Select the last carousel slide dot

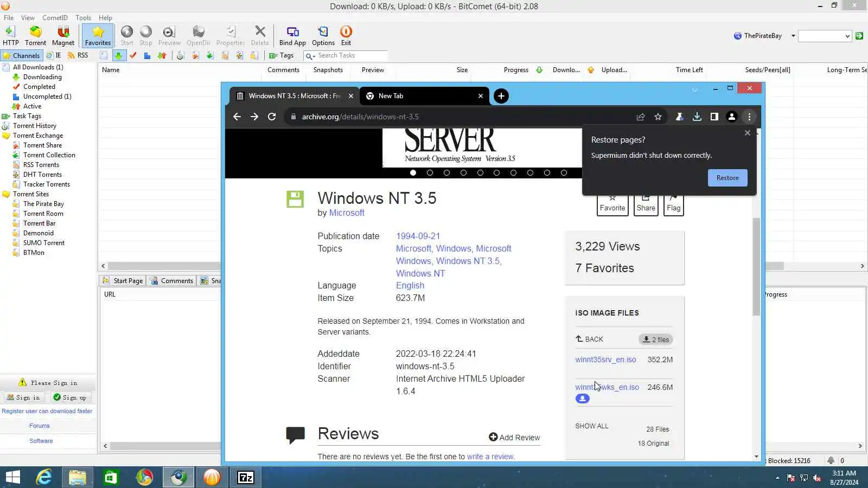[x=564, y=173]
